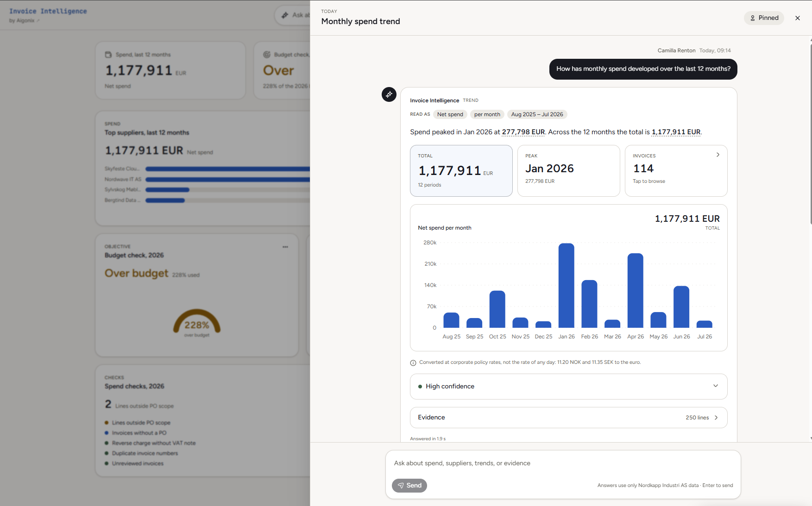Click the Invoice Intelligence logo title
Viewport: 812px width, 506px height.
pyautogui.click(x=48, y=11)
